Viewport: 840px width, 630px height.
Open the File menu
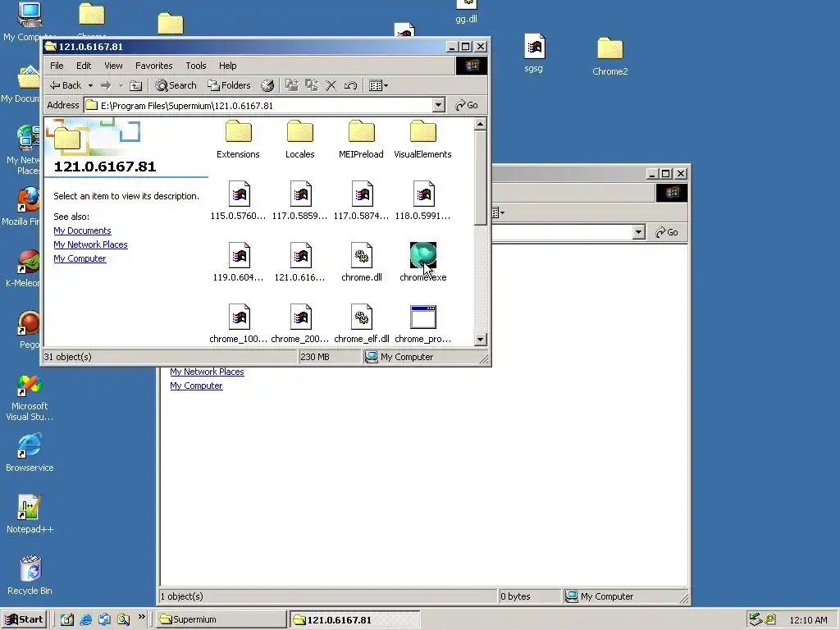(x=57, y=66)
